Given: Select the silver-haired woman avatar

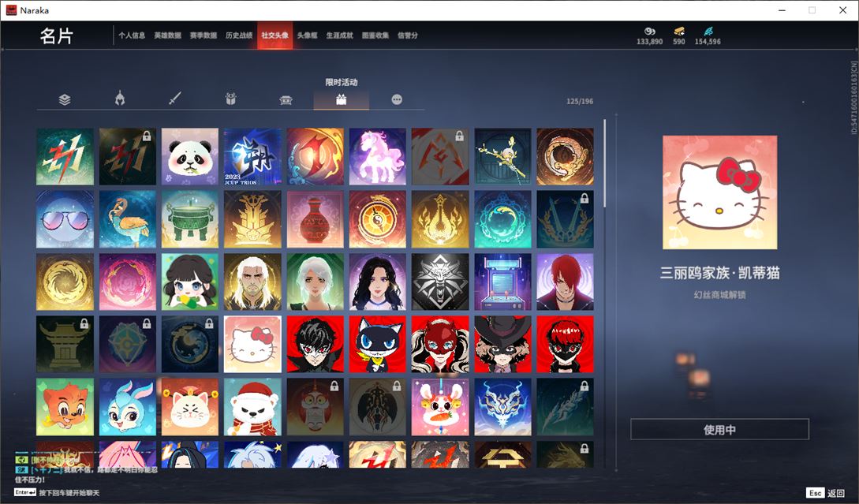Looking at the screenshot, I should pos(315,282).
